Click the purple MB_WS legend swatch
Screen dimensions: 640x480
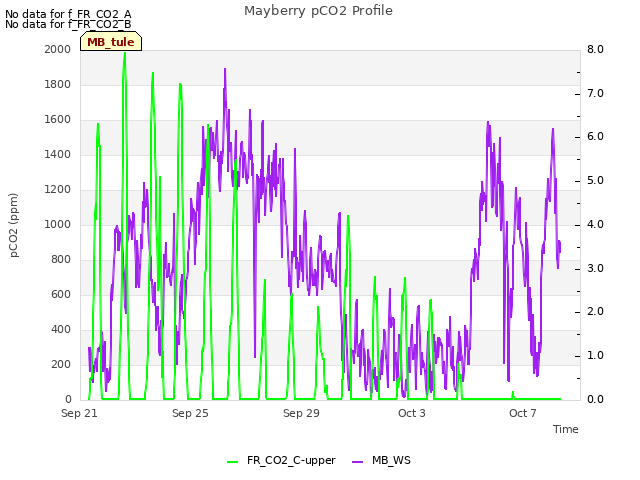point(357,461)
